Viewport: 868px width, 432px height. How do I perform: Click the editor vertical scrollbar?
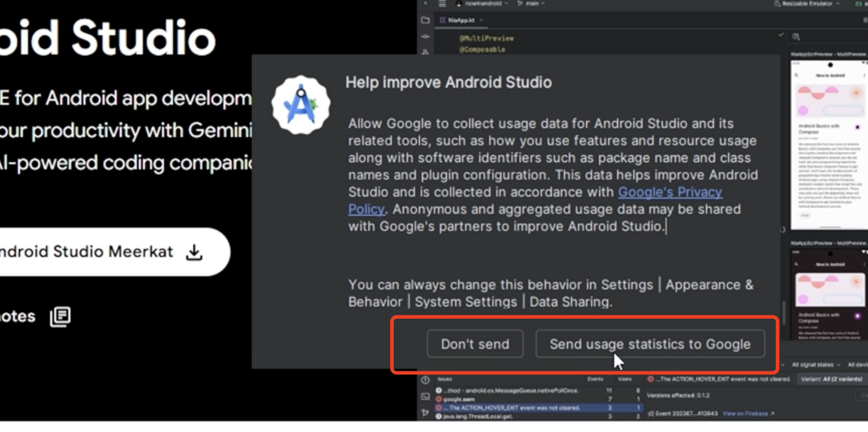point(783,313)
